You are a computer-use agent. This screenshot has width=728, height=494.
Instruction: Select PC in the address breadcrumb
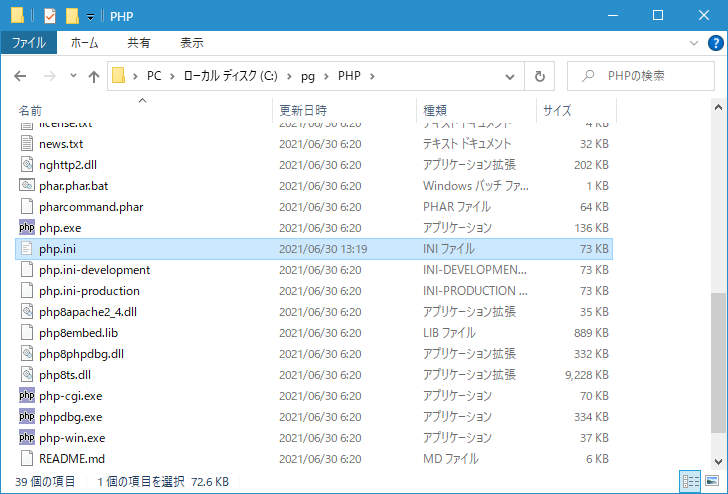coord(154,76)
